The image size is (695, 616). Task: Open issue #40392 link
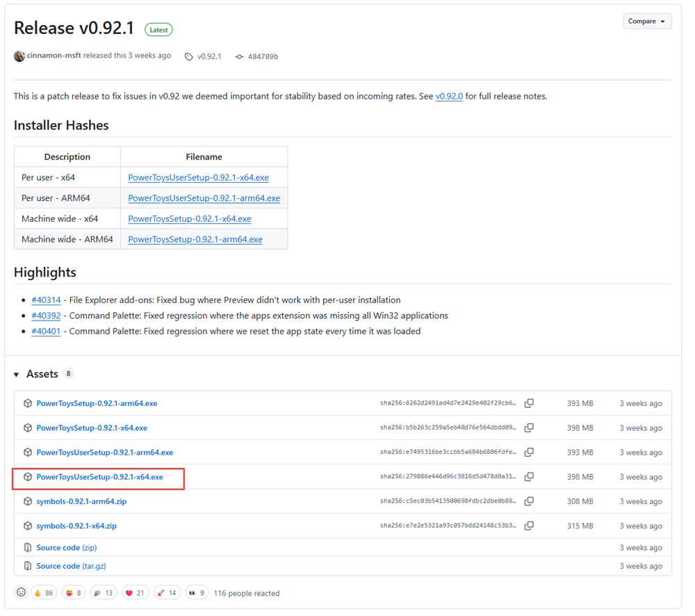[x=46, y=316]
